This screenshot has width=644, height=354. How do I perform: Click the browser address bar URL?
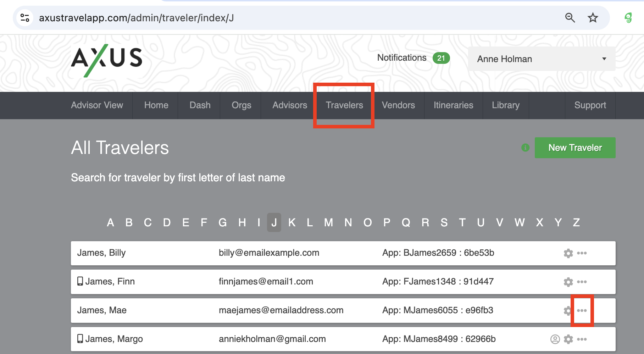pyautogui.click(x=136, y=18)
